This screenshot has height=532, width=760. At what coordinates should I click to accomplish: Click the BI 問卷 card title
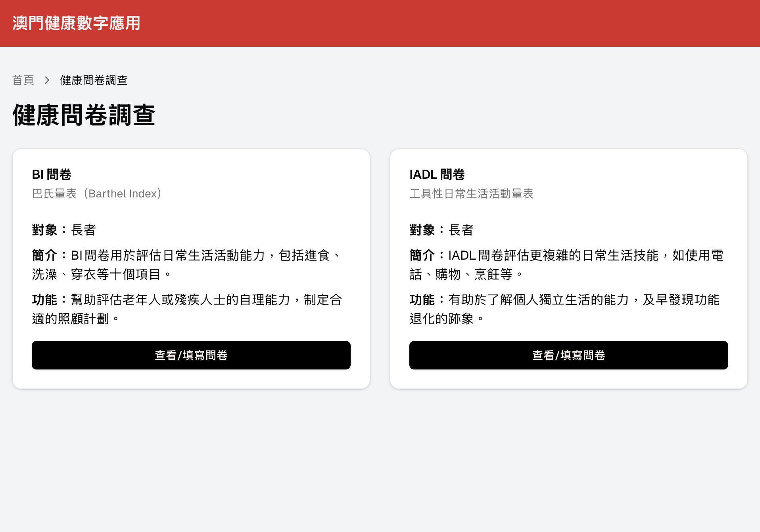(x=52, y=174)
